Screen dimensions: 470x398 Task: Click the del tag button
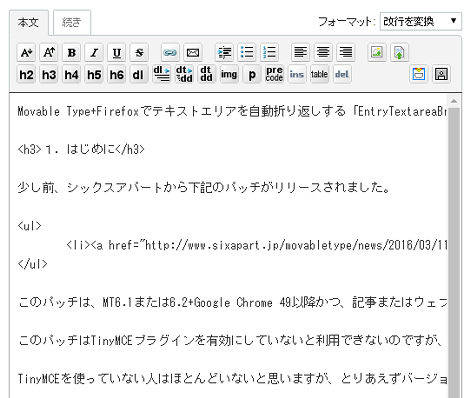point(342,74)
